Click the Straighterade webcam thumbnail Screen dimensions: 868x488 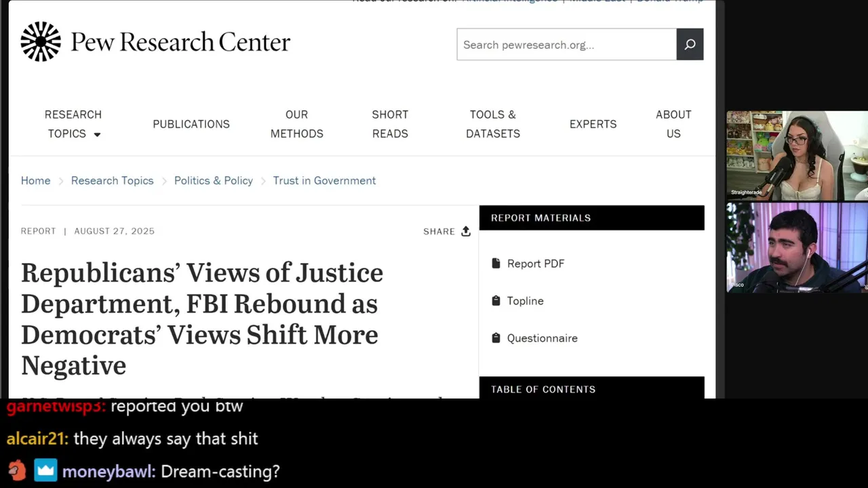point(797,156)
